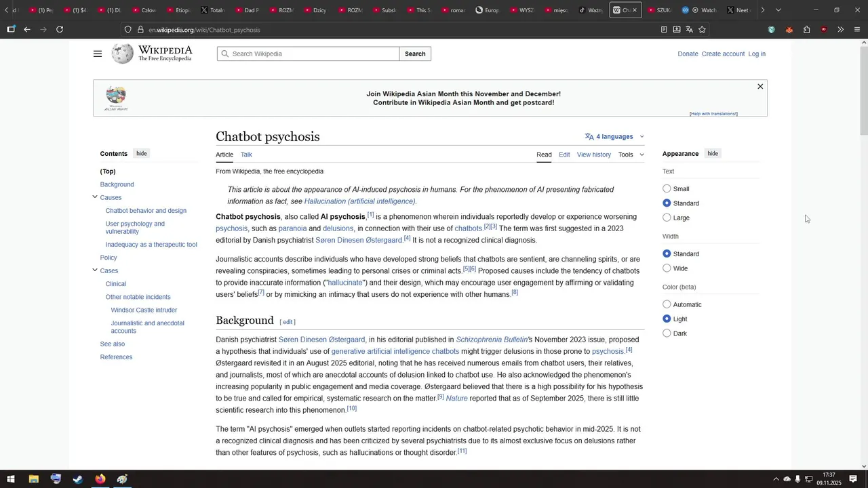This screenshot has width=868, height=488.
Task: Open the 4 languages dropdown
Action: pyautogui.click(x=614, y=136)
